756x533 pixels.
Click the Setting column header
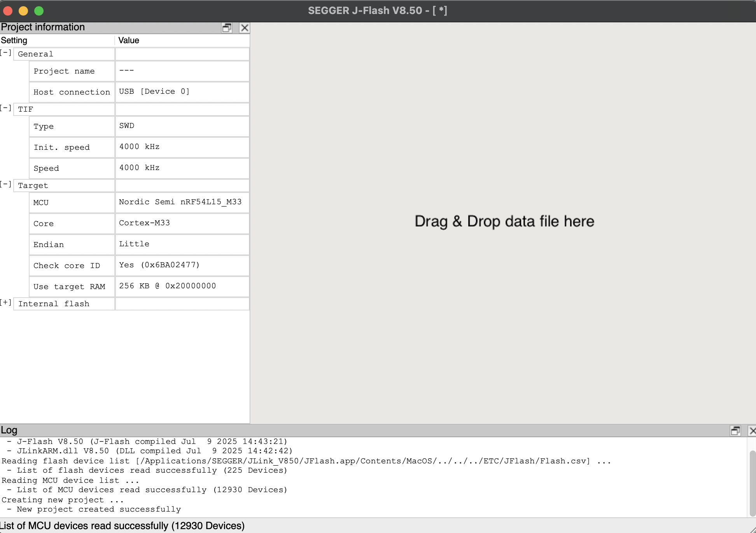(x=57, y=40)
